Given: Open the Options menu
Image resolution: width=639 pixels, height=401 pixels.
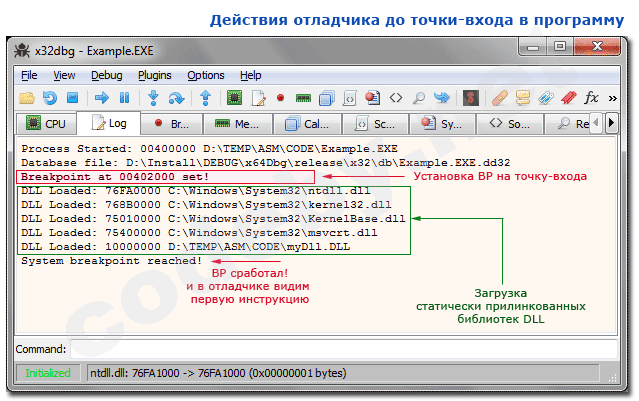Looking at the screenshot, I should 206,75.
